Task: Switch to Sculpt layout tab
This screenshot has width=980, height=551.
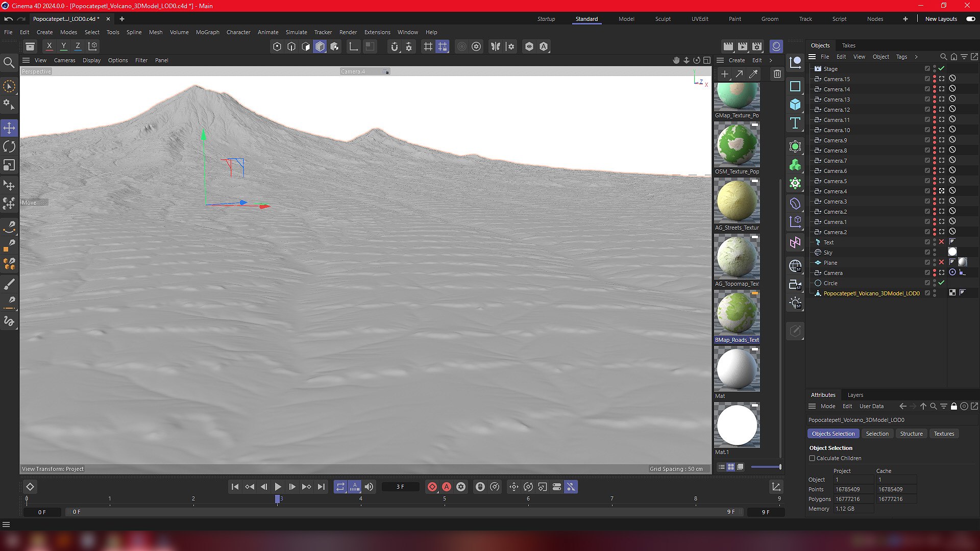Action: pos(663,19)
